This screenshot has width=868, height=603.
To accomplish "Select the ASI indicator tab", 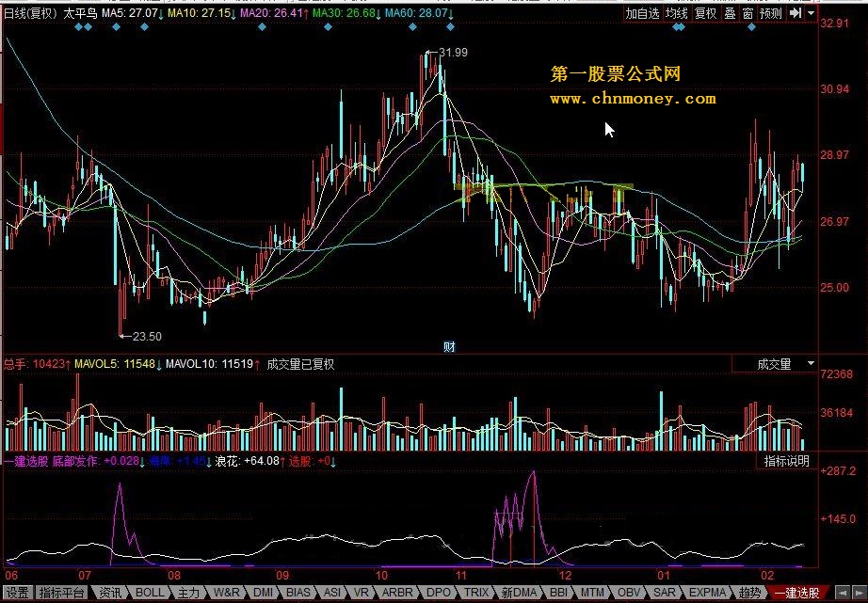I will (x=332, y=593).
